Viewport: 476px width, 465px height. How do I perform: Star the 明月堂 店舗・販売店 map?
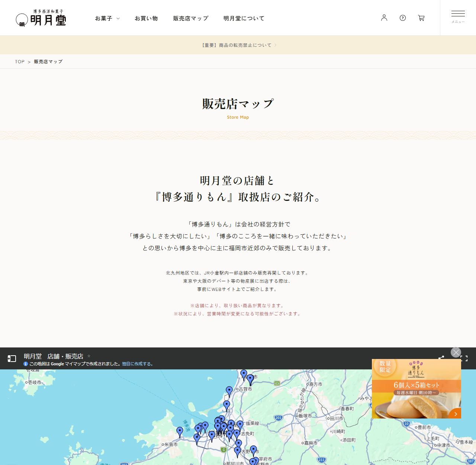click(89, 356)
